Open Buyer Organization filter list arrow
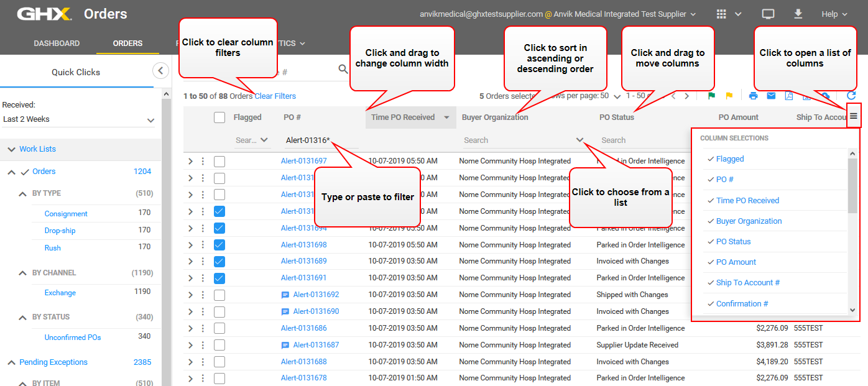 (579, 140)
